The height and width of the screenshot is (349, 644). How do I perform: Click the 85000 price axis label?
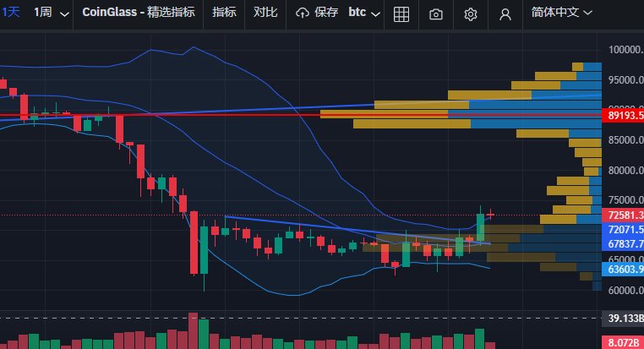(626, 140)
